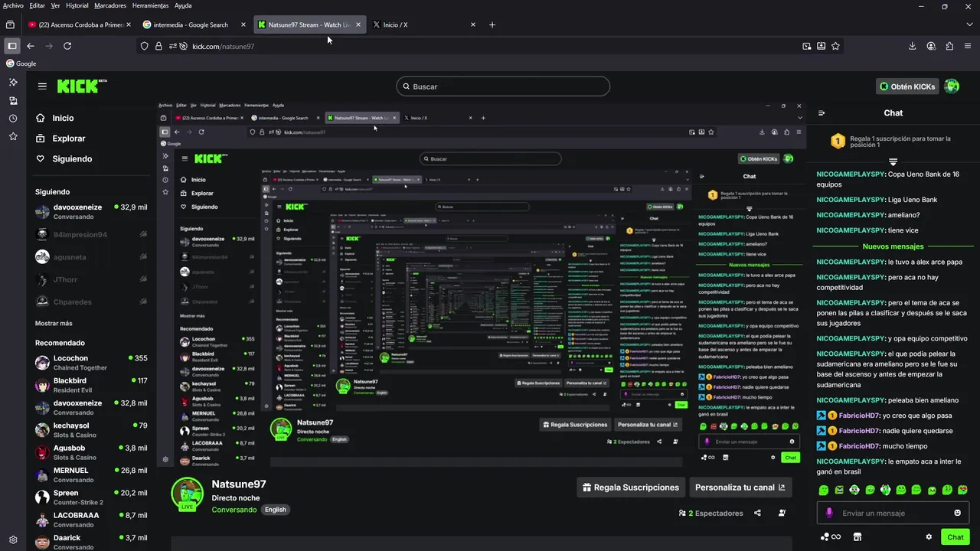Image resolution: width=980 pixels, height=551 pixels.
Task: Open offline channel 94impresion94
Action: coord(90,235)
